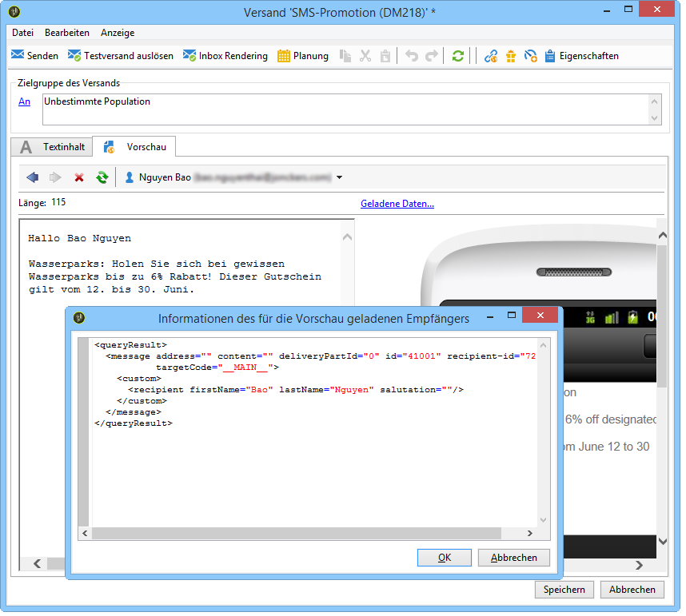This screenshot has width=686, height=616.
Task: Click the gift box icon in toolbar
Action: click(x=511, y=56)
